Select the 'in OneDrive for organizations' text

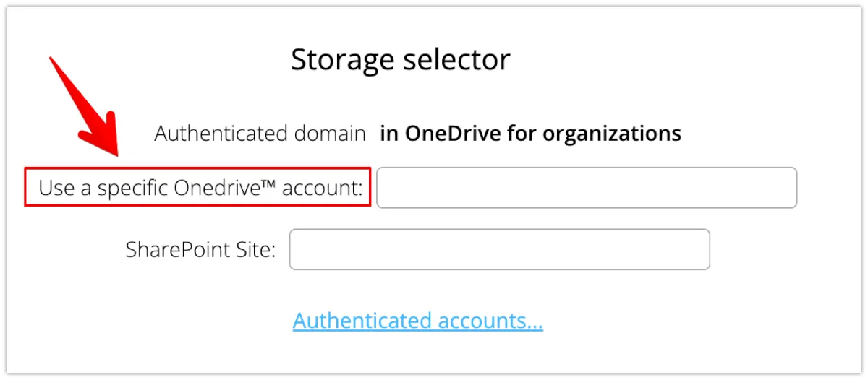[530, 134]
